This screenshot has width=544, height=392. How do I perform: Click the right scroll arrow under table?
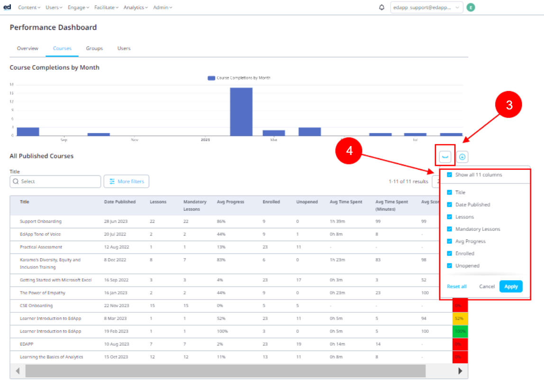[460, 371]
